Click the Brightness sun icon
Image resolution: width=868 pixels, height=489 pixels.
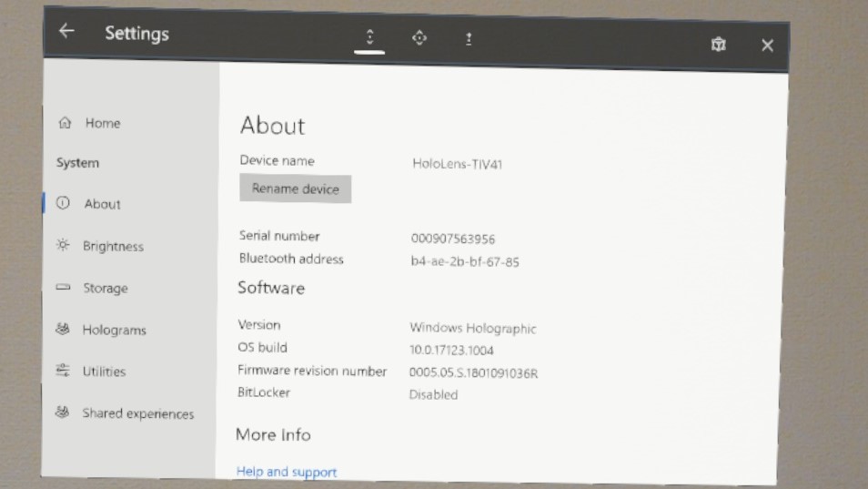coord(63,245)
